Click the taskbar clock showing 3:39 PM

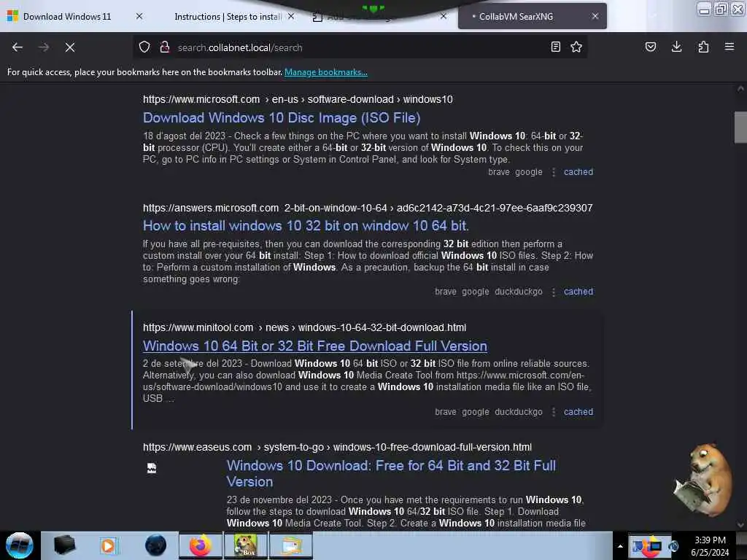tap(711, 546)
